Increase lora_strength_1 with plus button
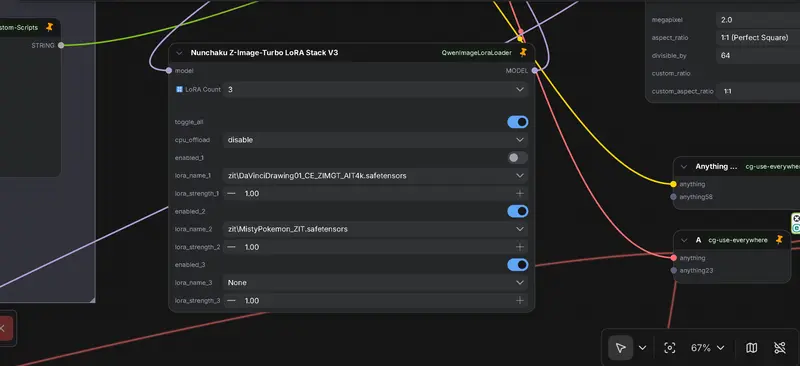The width and height of the screenshot is (800, 366). 519,193
